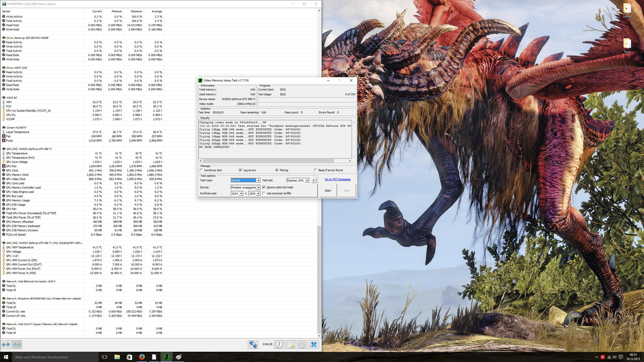The image size is (644, 362).
Task: Click the Maximum column header
Action: 136,11
